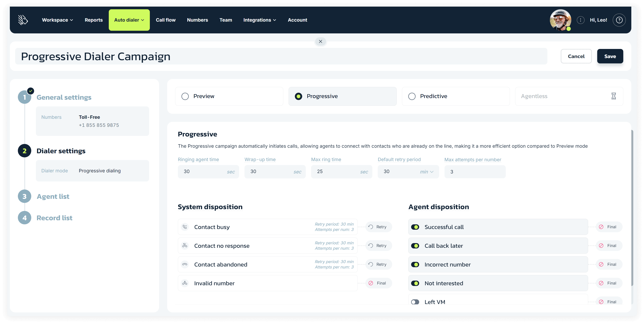Screen dimensions: 644x324
Task: Expand the Auto dialer navigation dropdown
Action: coord(129,20)
